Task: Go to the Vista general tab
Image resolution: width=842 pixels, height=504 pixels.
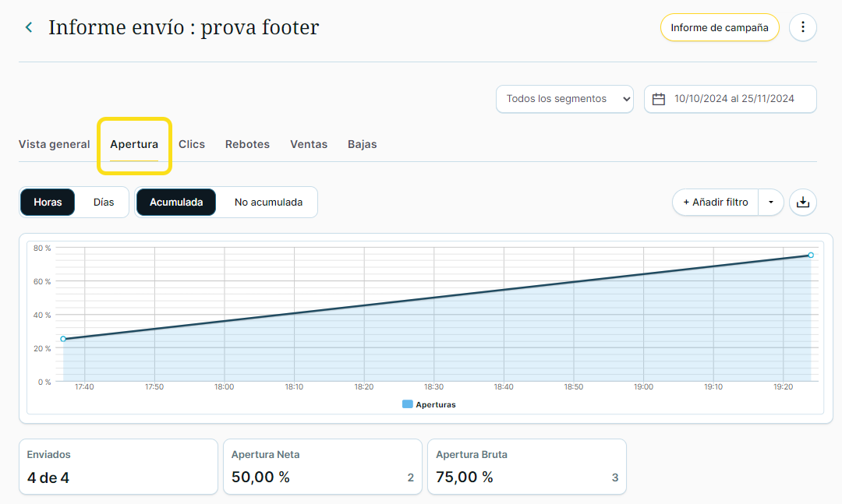Action: [x=55, y=144]
